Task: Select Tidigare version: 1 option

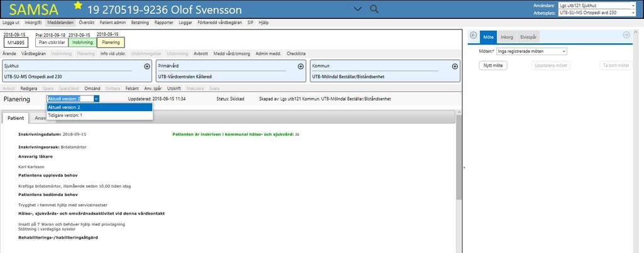Action: pyautogui.click(x=99, y=116)
